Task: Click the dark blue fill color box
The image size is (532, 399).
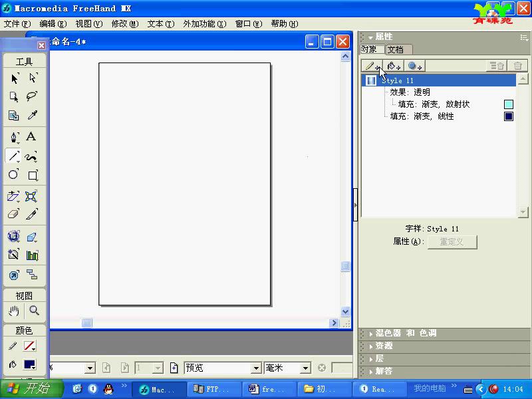Action: pos(29,364)
